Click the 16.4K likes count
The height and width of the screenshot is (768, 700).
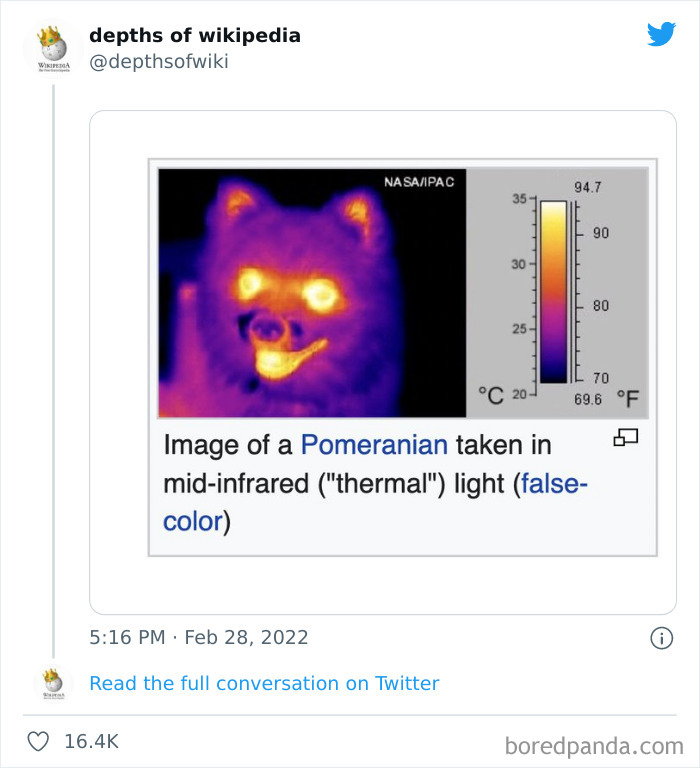tap(91, 741)
